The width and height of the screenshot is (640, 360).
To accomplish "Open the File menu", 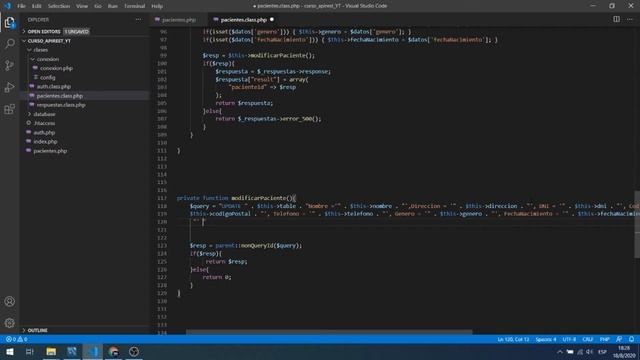I will [x=21, y=6].
